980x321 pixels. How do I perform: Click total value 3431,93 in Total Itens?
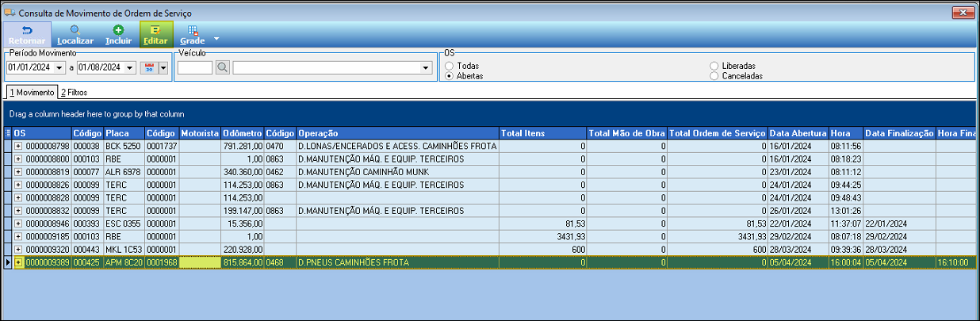click(542, 236)
